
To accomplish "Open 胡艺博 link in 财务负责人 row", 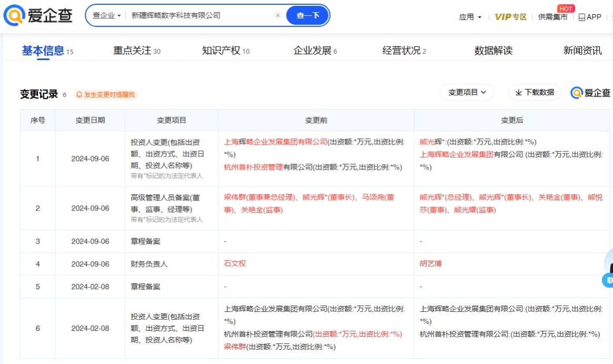I will click(430, 264).
